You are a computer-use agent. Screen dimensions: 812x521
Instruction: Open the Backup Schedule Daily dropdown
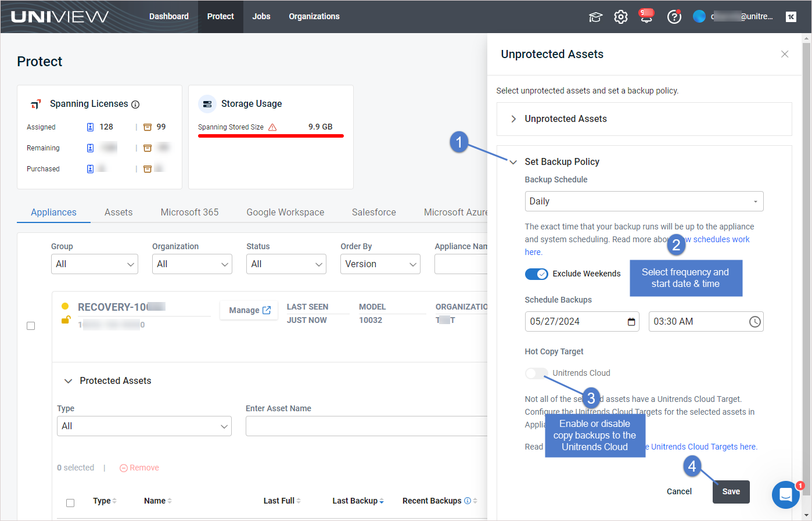(x=644, y=201)
